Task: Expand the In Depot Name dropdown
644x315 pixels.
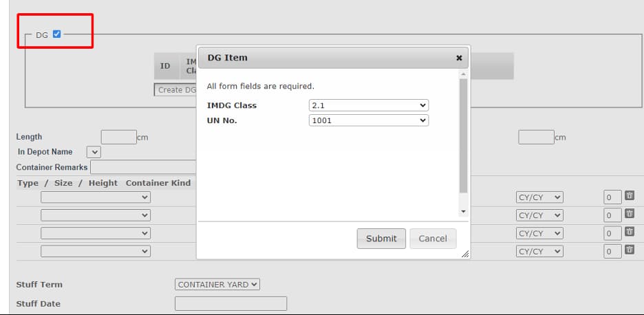Action: [94, 152]
